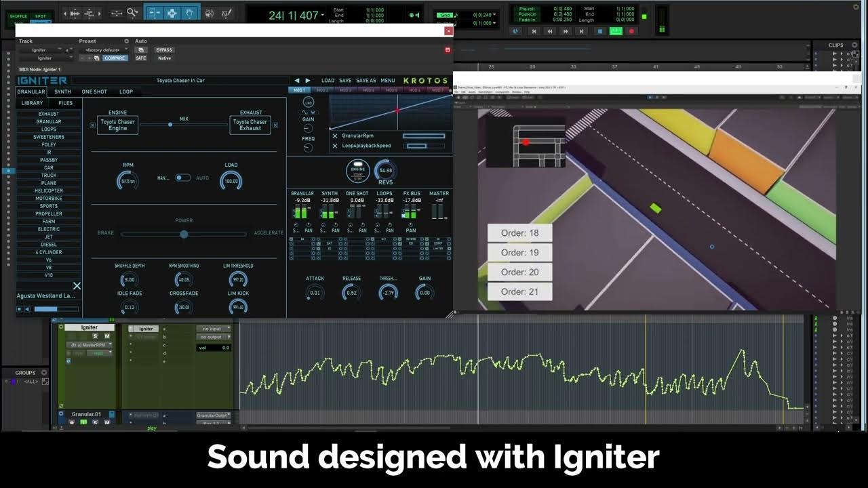Select the Pencil tool
Viewport: 868px width, 488px height.
226,13
